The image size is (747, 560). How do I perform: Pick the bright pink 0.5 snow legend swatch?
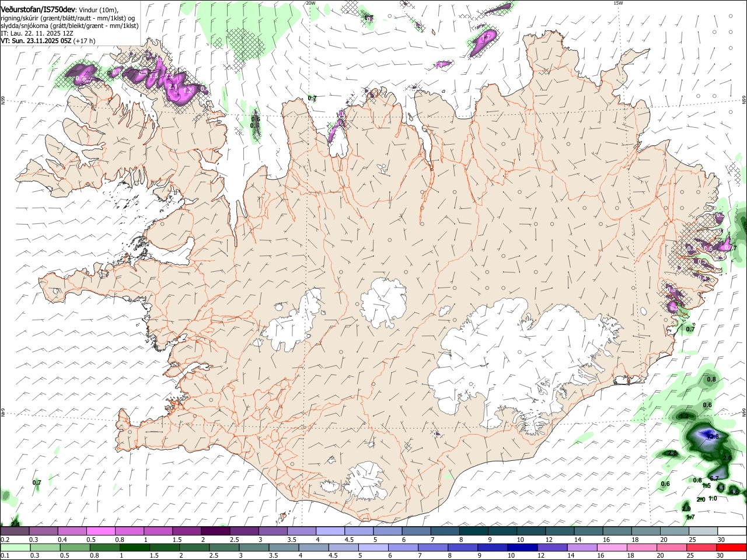coord(100,531)
